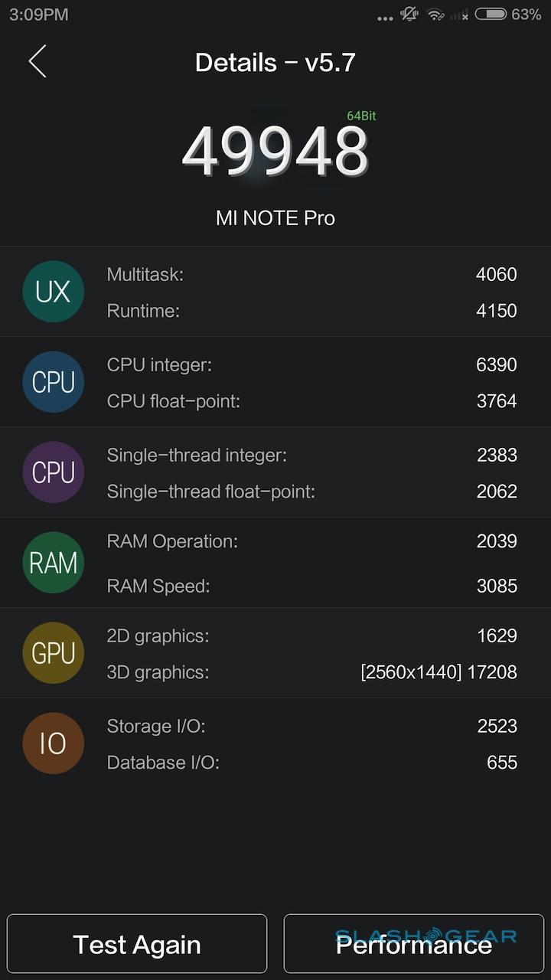Viewport: 551px width, 980px height.
Task: Tap the battery icon in status bar
Action: [x=490, y=15]
